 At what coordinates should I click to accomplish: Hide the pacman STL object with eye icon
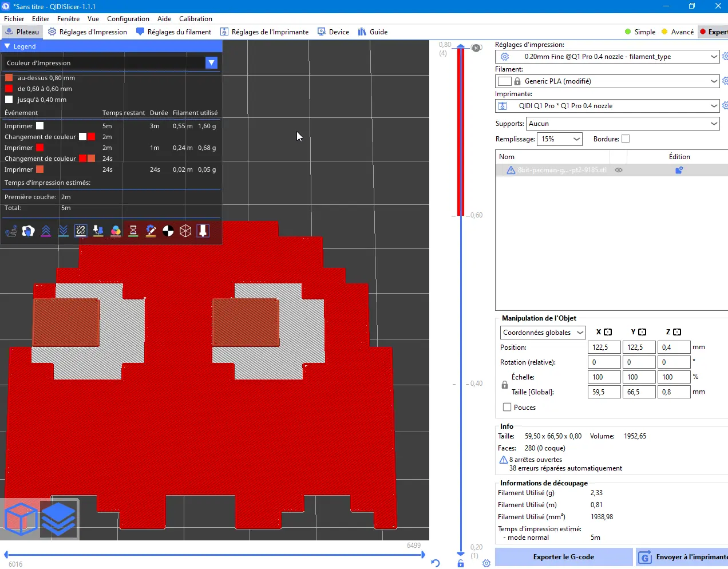(619, 170)
